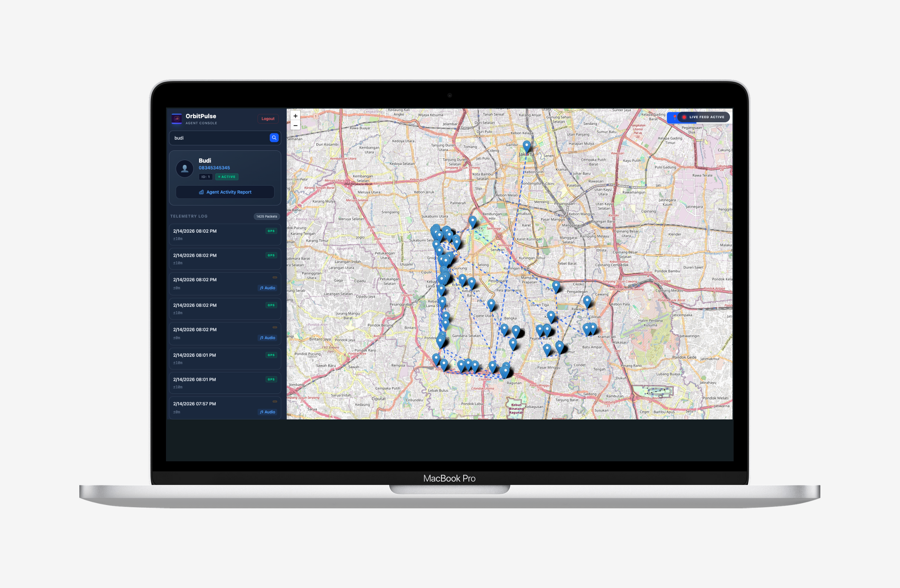Select the map marker at Jakarta near Gambir
Screen dimensions: 900x588
(527, 147)
